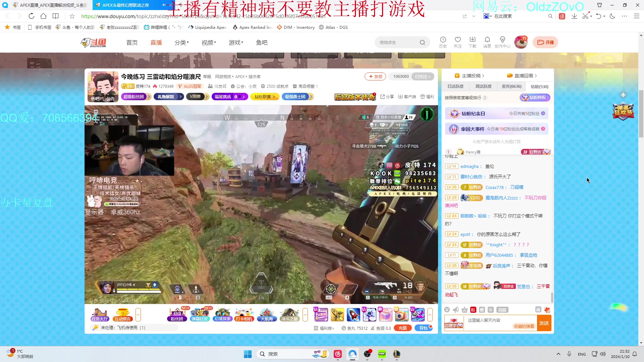Screen dimensions: 644x362
Task: Select the 鱼吧 nav item
Action: point(262,43)
